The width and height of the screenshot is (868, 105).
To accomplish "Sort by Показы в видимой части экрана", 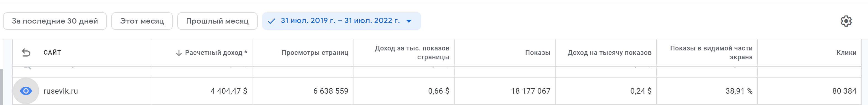I will (x=711, y=53).
